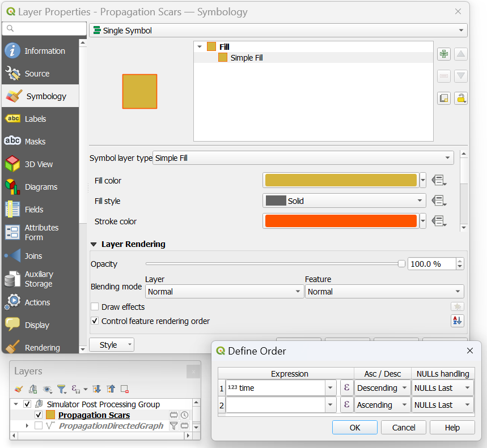Filter legend funnel icon in Layers toolbar
The image size is (487, 448).
pyautogui.click(x=62, y=389)
